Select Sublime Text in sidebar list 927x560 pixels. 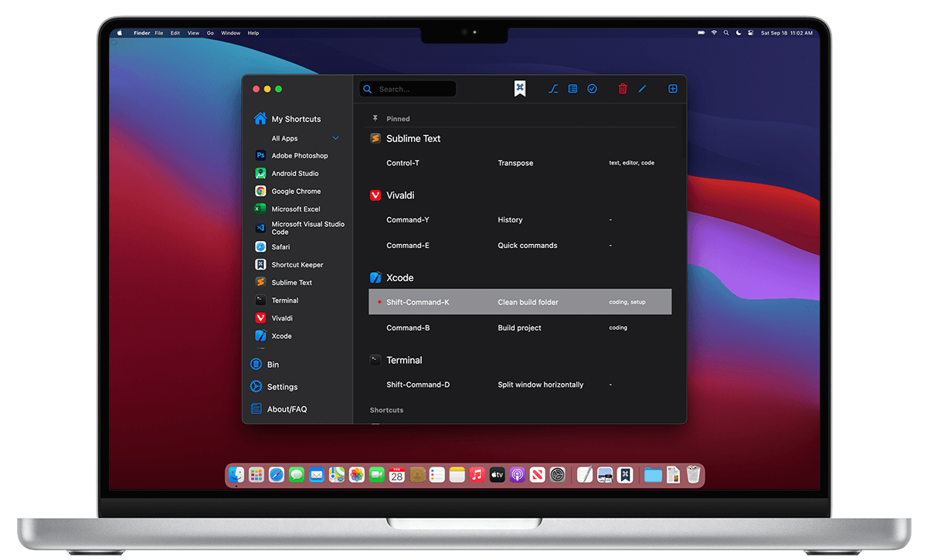[x=284, y=282]
